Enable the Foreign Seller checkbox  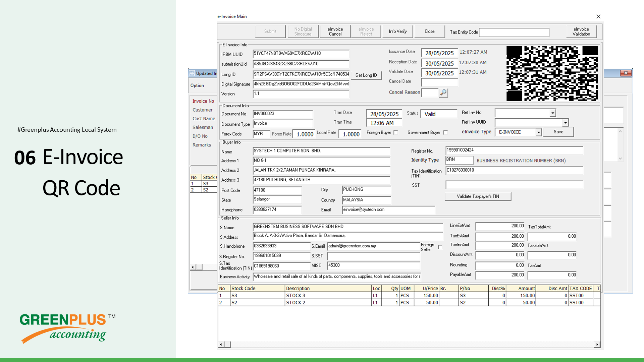pyautogui.click(x=440, y=247)
